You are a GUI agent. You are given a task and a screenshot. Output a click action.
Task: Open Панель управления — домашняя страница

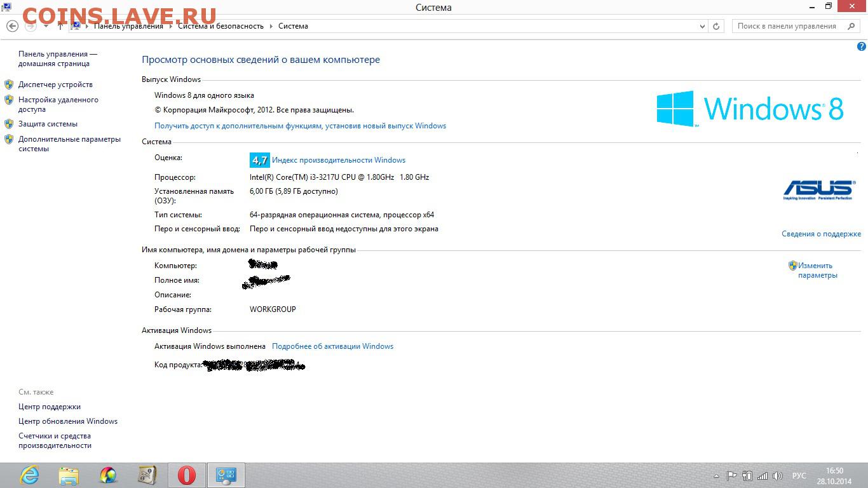pos(58,59)
